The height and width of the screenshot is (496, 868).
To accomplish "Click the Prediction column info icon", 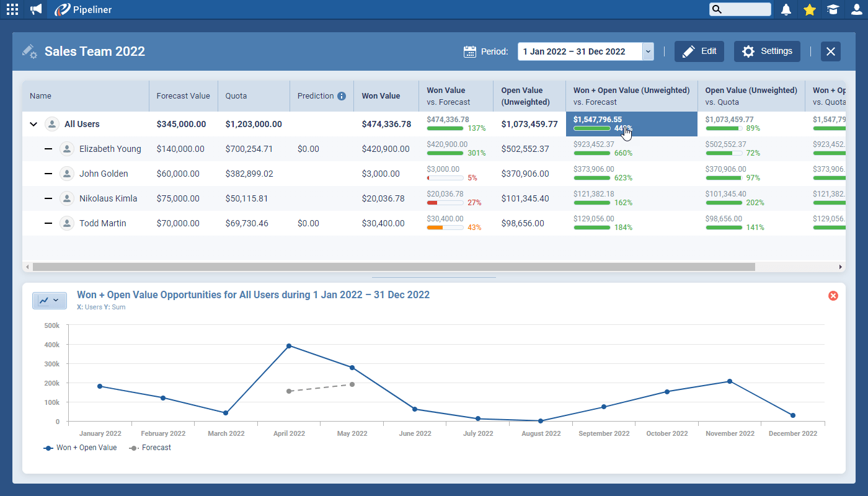I will (342, 96).
